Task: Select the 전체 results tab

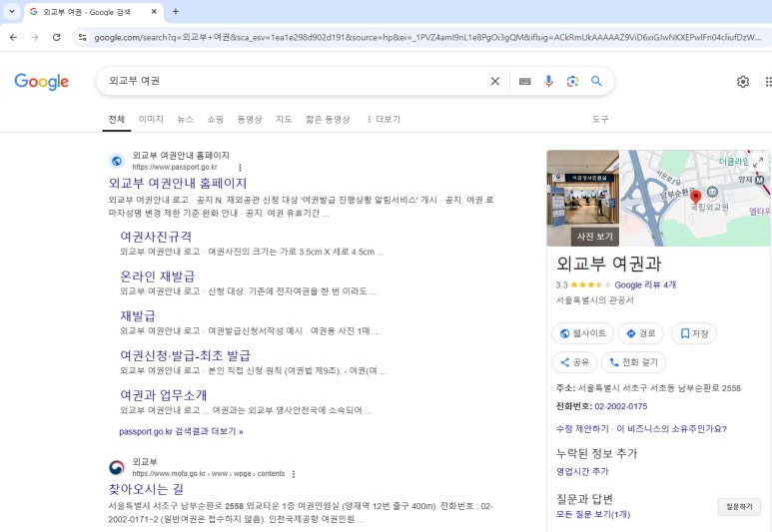Action: 117,119
